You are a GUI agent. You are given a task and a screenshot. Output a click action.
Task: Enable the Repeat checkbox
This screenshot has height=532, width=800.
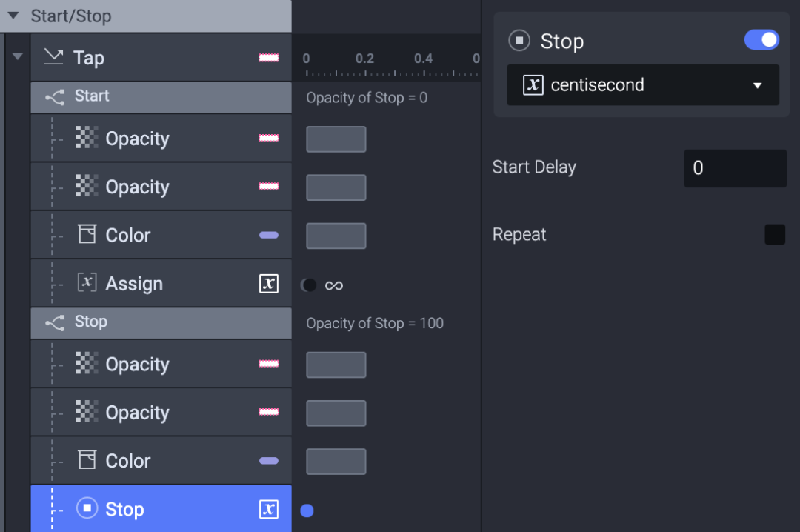pyautogui.click(x=775, y=234)
